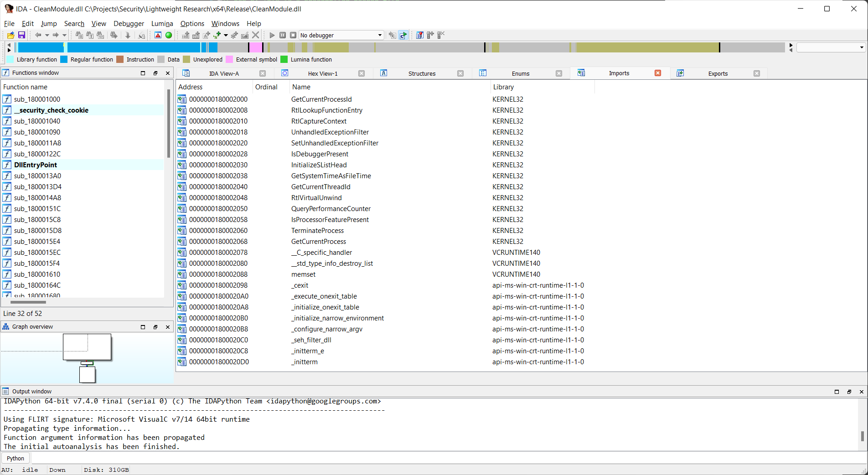
Task: Click the External symbol pink legend swatch
Action: tap(229, 60)
